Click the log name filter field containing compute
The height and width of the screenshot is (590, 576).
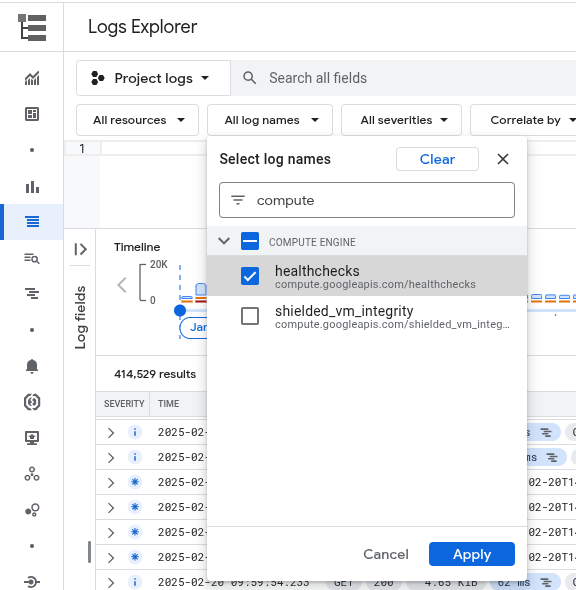pos(367,200)
